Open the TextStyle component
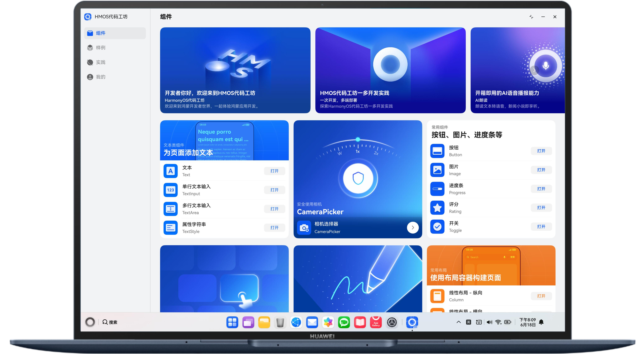Viewport: 644px width, 354px height. click(x=274, y=228)
